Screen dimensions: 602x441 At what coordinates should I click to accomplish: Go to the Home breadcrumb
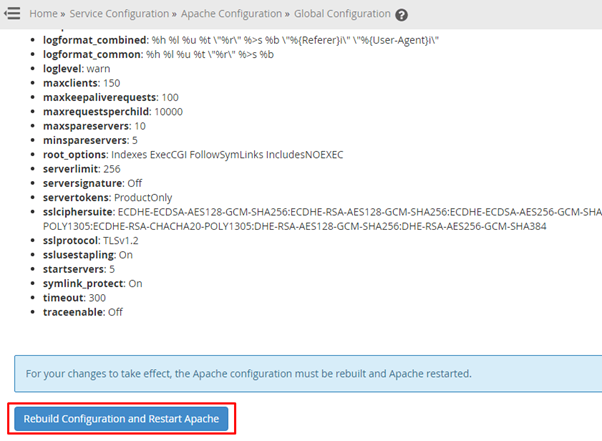point(43,14)
